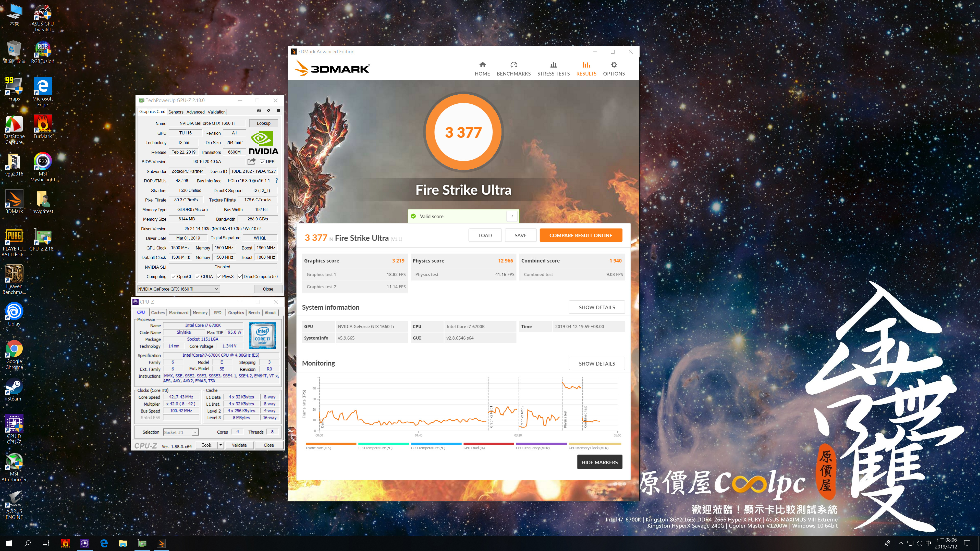Open Fraps desktop shortcut
The height and width of the screenshot is (551, 980).
pos(14,89)
